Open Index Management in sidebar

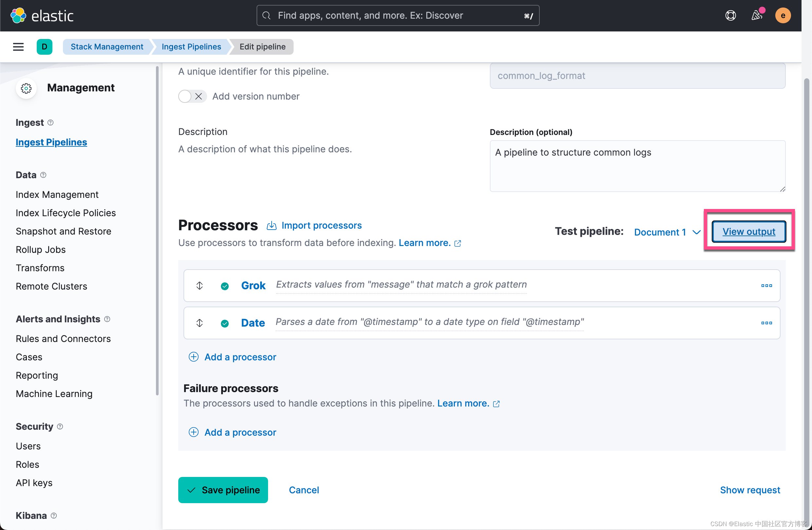57,194
